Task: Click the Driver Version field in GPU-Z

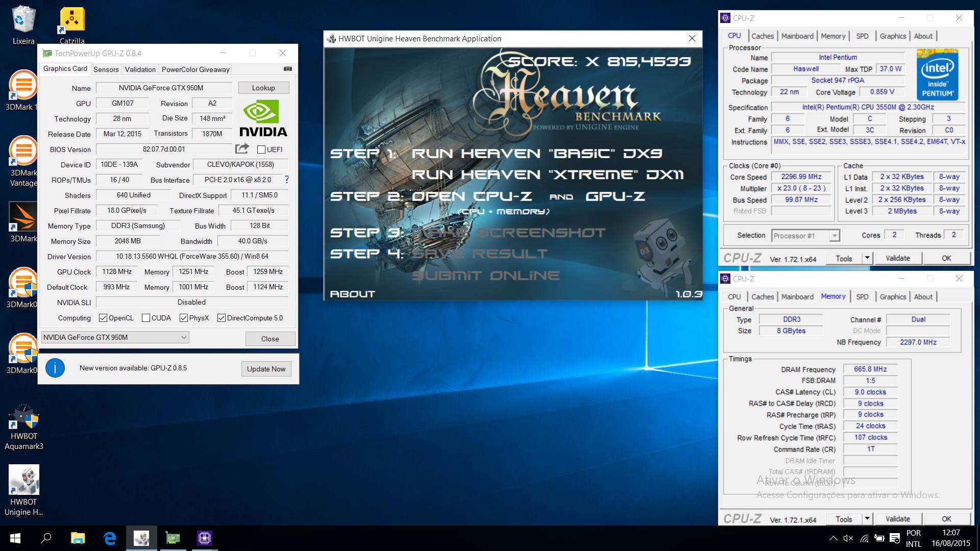Action: tap(192, 256)
